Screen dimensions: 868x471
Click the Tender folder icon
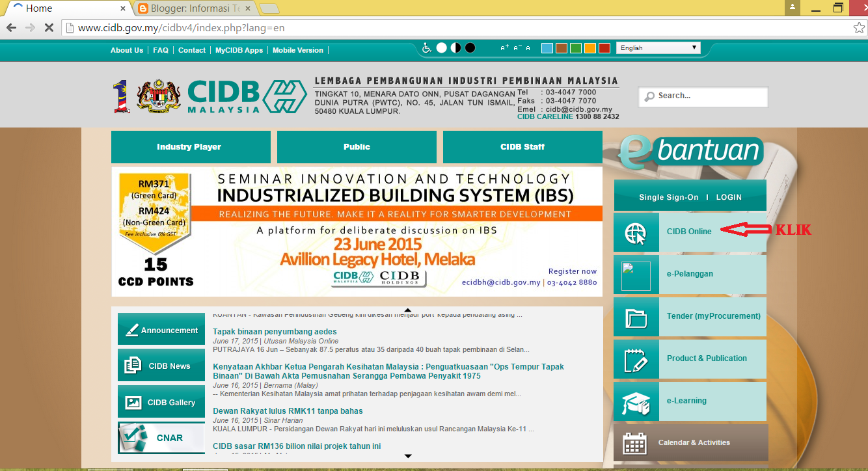636,317
